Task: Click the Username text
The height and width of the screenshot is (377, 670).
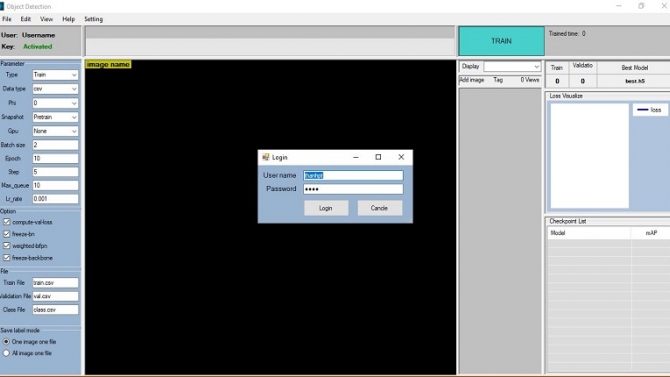Action: [x=38, y=35]
